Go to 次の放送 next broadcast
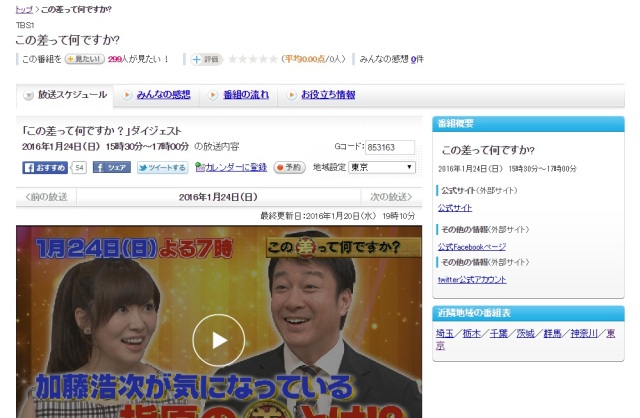The image size is (640, 418). tap(391, 197)
